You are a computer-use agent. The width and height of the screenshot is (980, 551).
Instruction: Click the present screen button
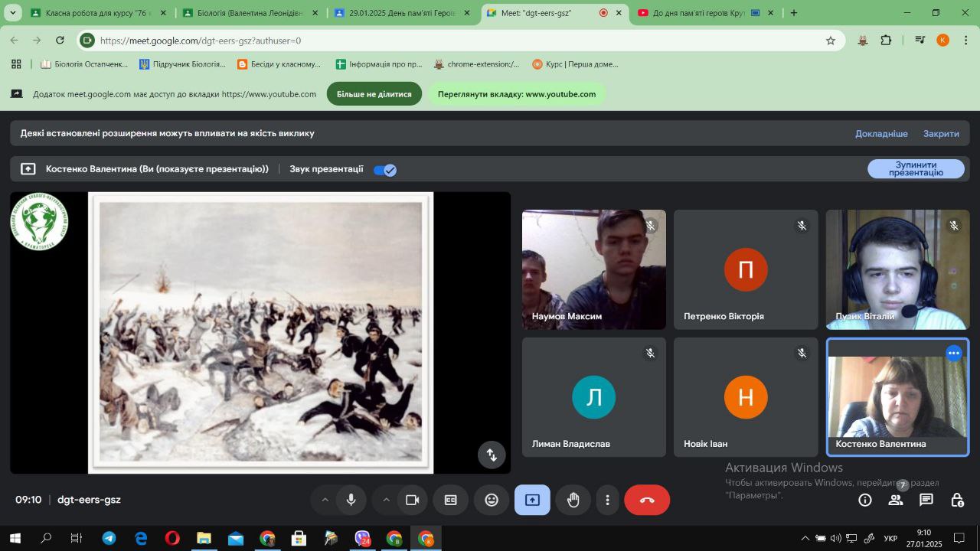pyautogui.click(x=532, y=500)
